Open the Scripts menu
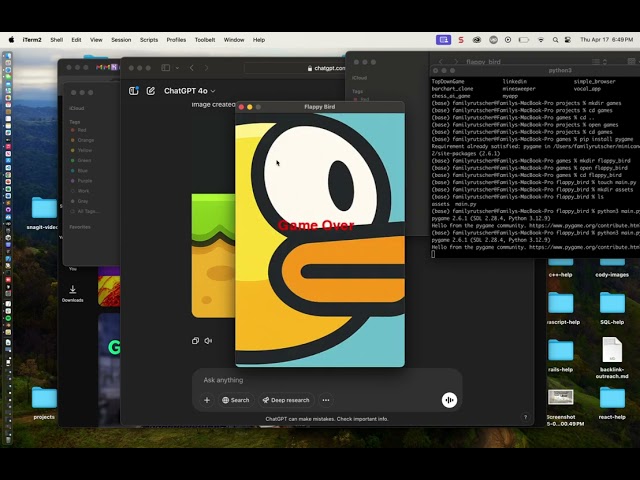 click(149, 40)
